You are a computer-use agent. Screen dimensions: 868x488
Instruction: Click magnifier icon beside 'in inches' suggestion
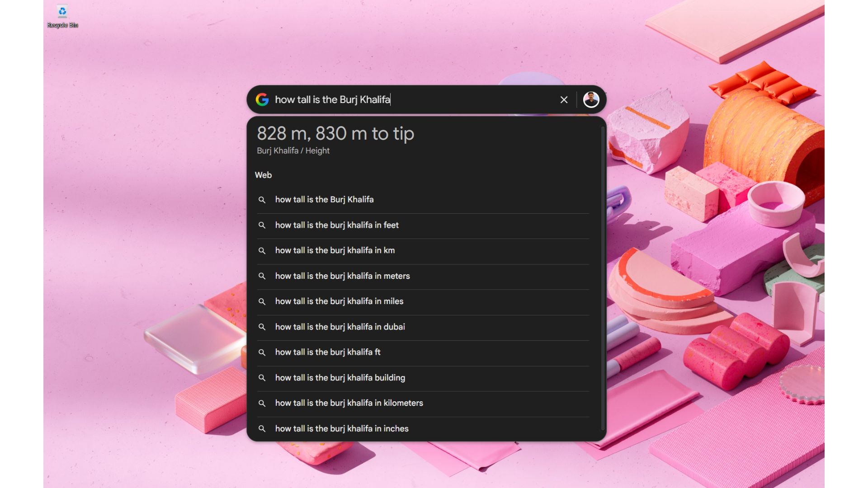tap(262, 428)
